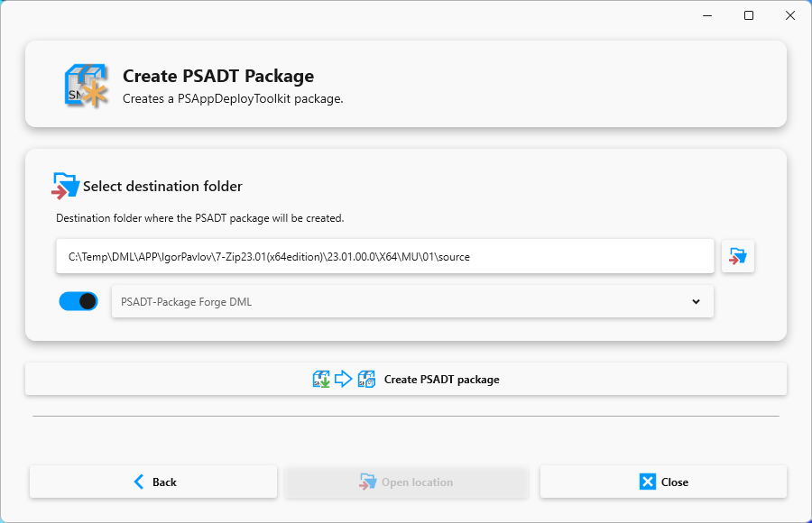812x523 pixels.
Task: Expand the PSADT-Package Forge DML dropdown arrow
Action: [x=696, y=301]
